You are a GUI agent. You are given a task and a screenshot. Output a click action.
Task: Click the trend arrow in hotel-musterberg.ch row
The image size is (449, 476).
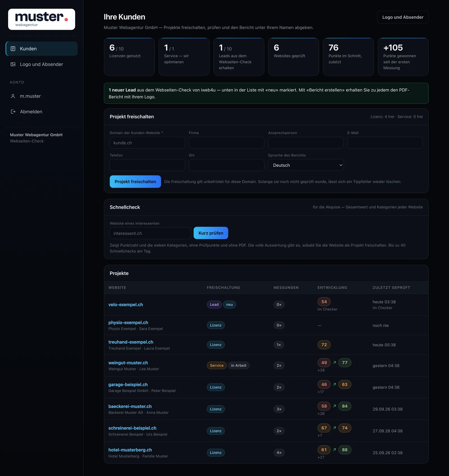(335, 450)
